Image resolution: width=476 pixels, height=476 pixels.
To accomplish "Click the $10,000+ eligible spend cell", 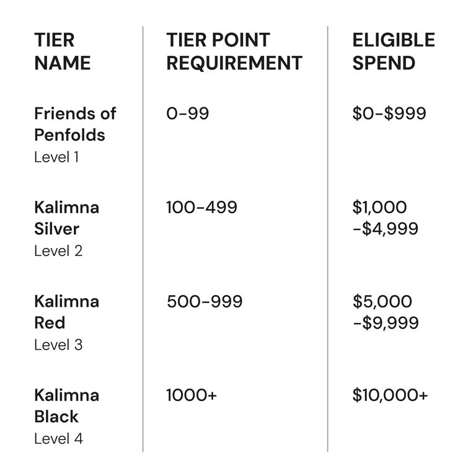I will (390, 395).
